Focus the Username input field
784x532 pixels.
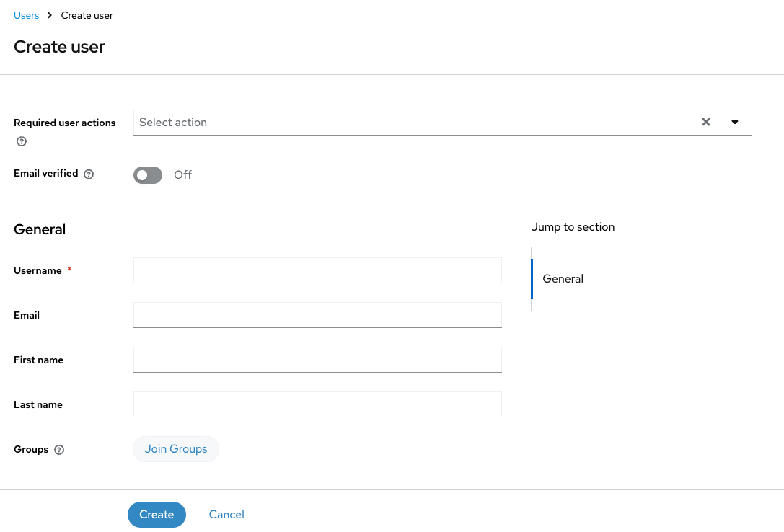(317, 270)
